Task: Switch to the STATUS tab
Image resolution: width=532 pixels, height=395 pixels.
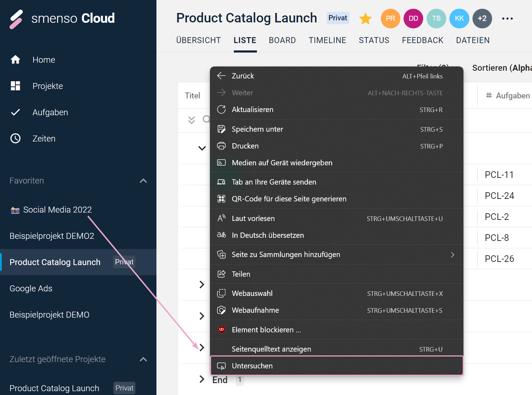Action: coord(374,40)
